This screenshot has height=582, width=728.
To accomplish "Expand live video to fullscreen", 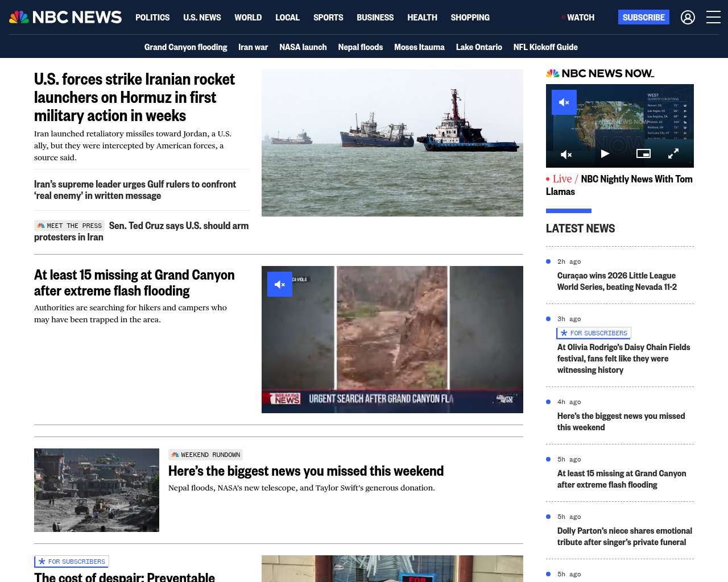I will 673,153.
